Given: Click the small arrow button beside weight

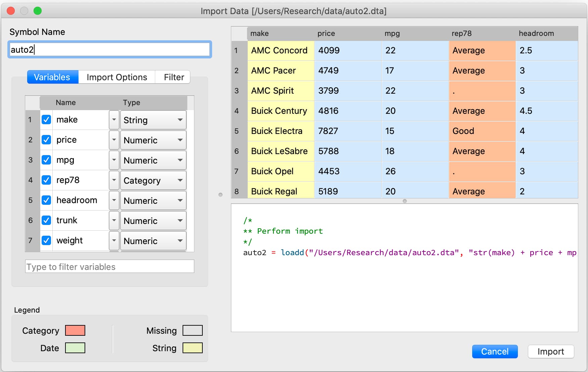Looking at the screenshot, I should 114,241.
